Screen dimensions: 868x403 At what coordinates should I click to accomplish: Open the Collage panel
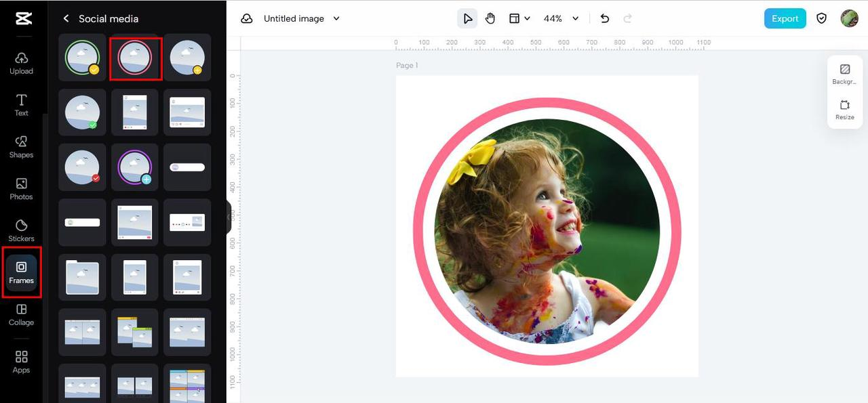[21, 315]
